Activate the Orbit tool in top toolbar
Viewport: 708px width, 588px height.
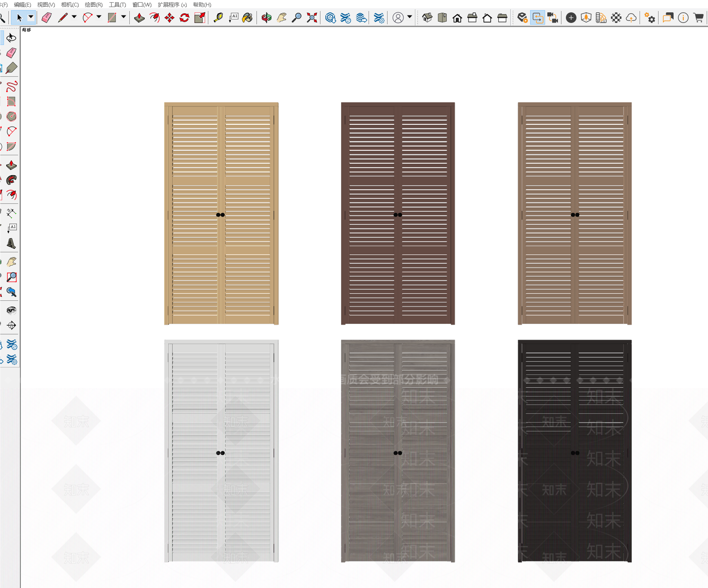tap(266, 18)
